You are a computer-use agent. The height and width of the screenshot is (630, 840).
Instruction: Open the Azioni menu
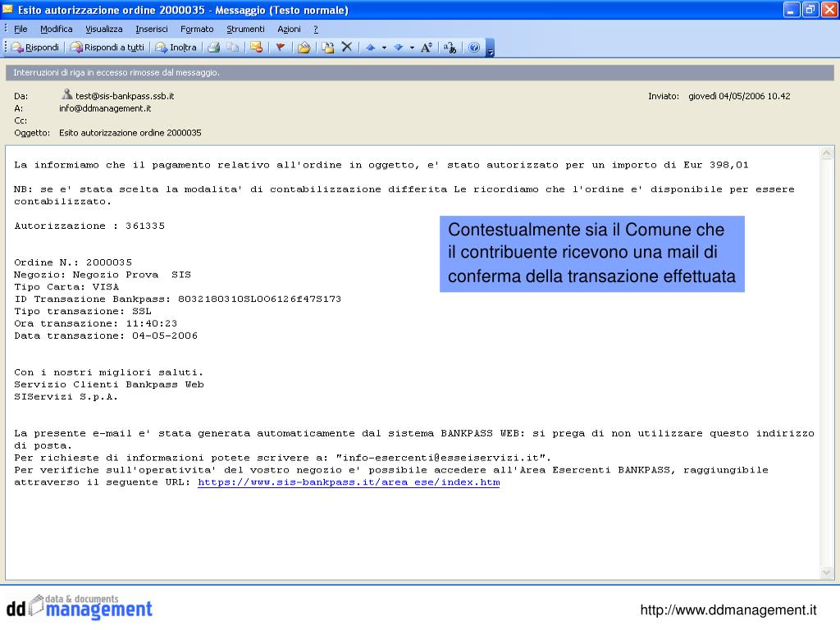coord(289,29)
